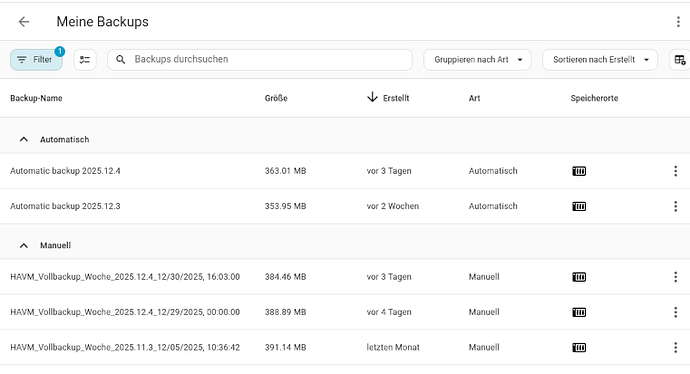690x374 pixels.
Task: Enter selection mode with the checklist icon
Action: click(85, 59)
